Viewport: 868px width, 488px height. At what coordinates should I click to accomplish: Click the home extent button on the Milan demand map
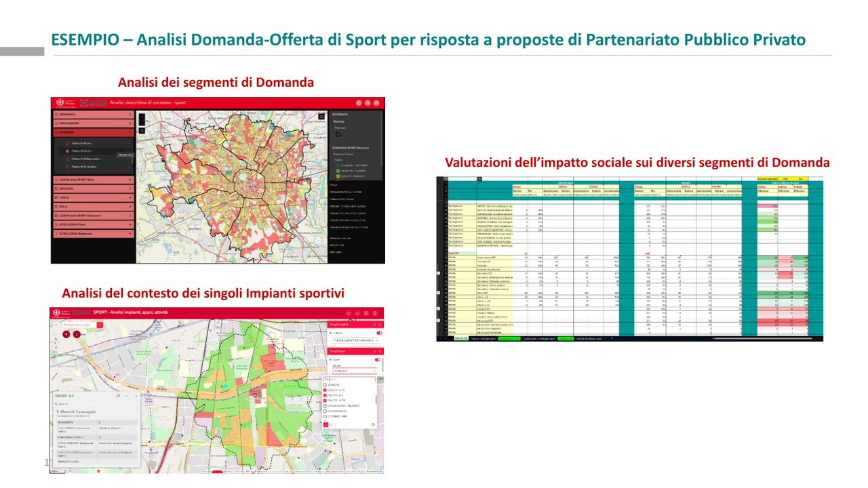[142, 131]
